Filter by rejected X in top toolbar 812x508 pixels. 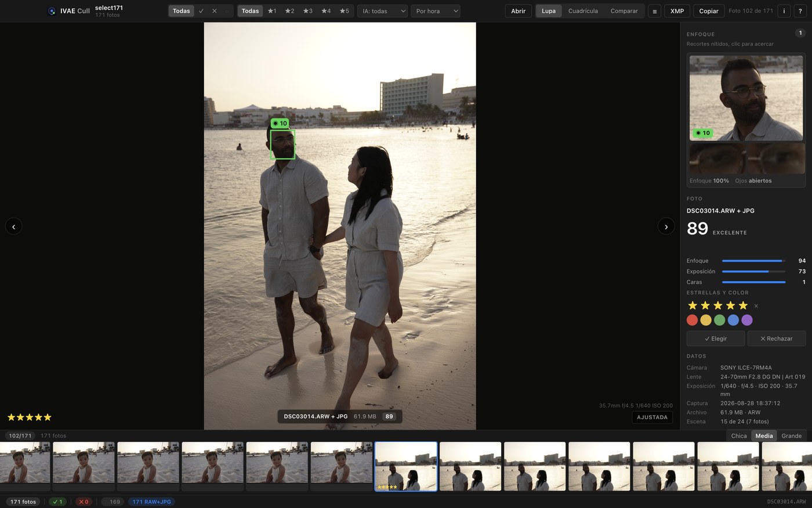pos(214,11)
